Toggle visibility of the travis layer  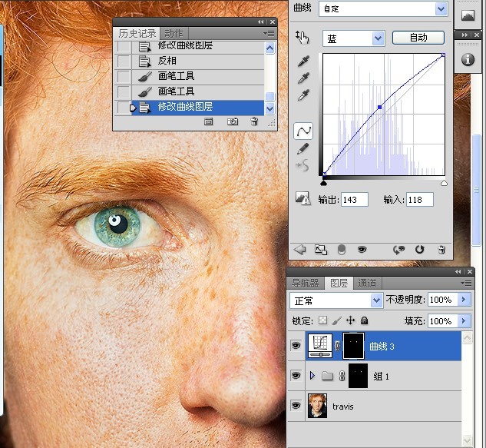click(296, 406)
